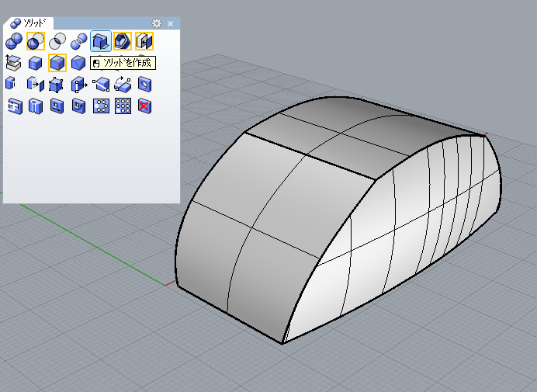Select the Fold Face rotate icon
This screenshot has width=537, height=392.
pyautogui.click(x=123, y=85)
